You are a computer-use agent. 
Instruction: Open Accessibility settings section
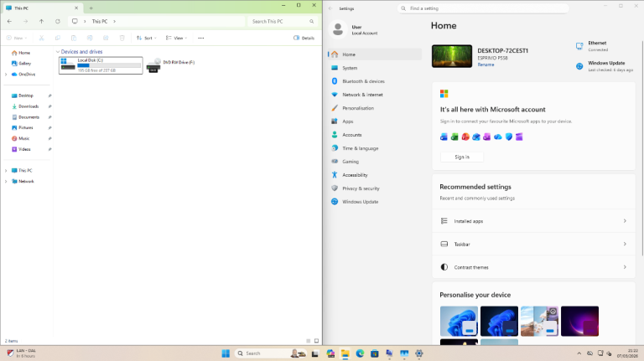[x=355, y=175]
